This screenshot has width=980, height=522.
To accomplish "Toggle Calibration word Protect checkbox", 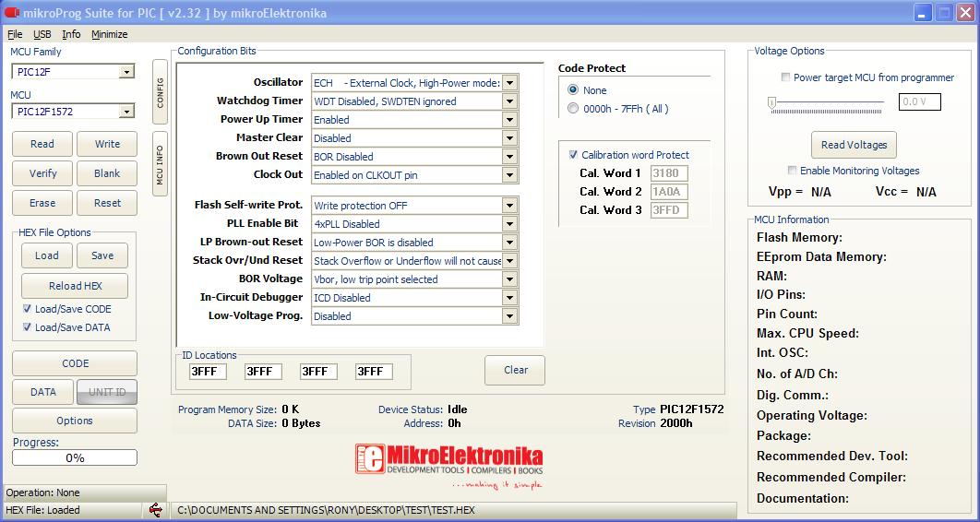I will (573, 155).
